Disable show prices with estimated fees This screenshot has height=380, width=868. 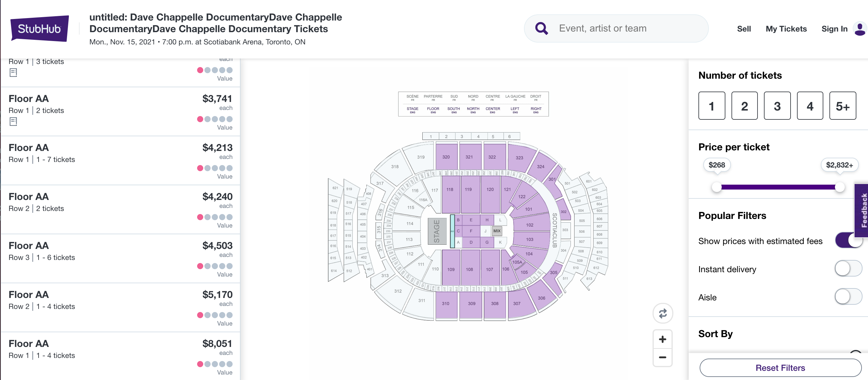click(848, 240)
